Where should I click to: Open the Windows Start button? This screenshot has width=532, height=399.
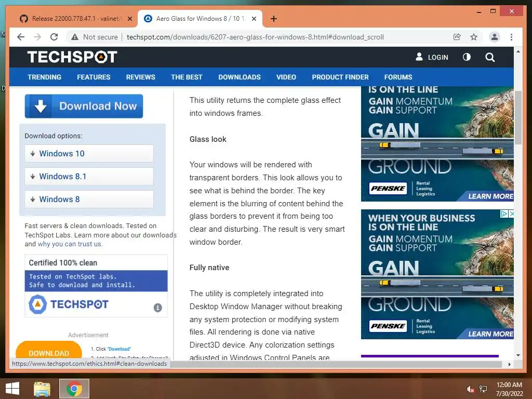(x=12, y=389)
